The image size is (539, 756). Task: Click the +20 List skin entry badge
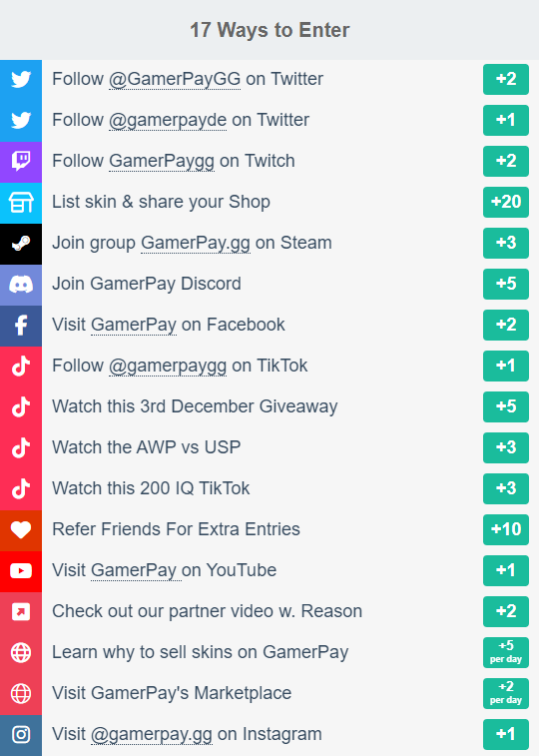point(506,202)
